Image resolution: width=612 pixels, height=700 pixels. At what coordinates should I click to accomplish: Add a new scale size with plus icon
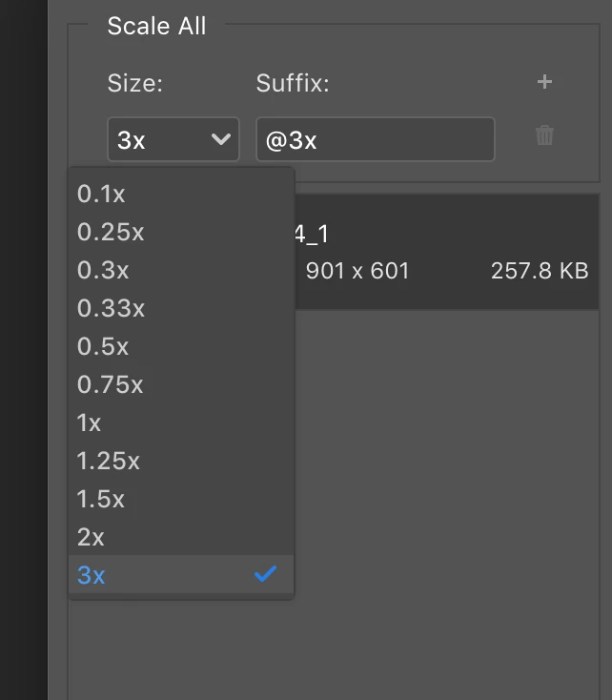click(544, 82)
